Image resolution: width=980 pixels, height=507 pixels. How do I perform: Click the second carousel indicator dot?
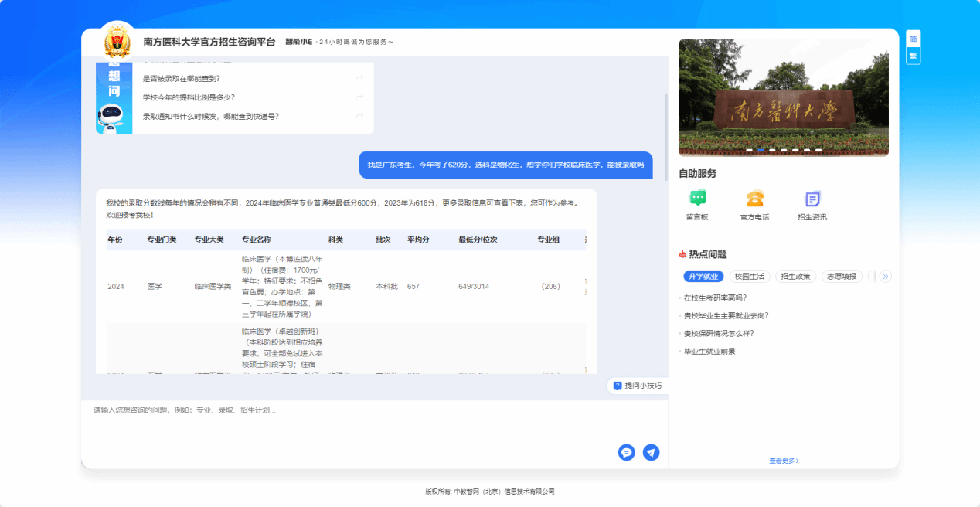pos(761,150)
